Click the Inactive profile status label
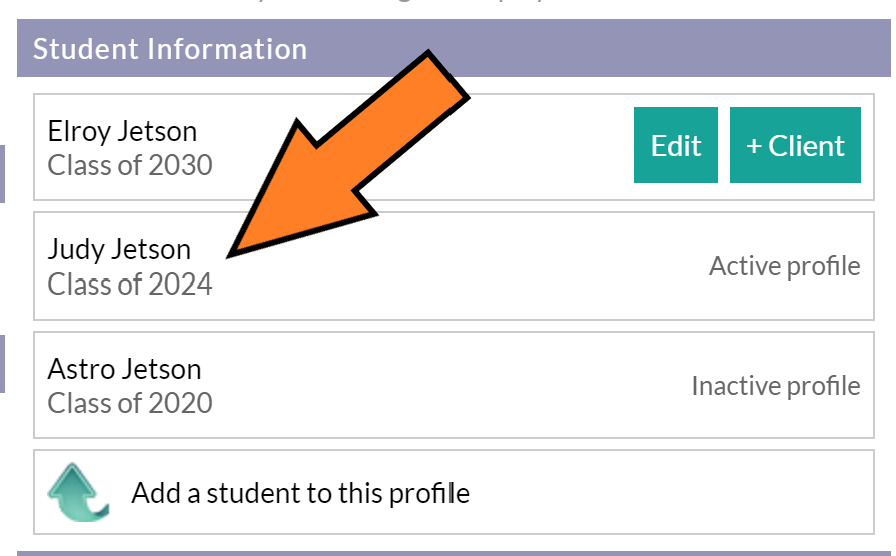 pyautogui.click(x=775, y=386)
